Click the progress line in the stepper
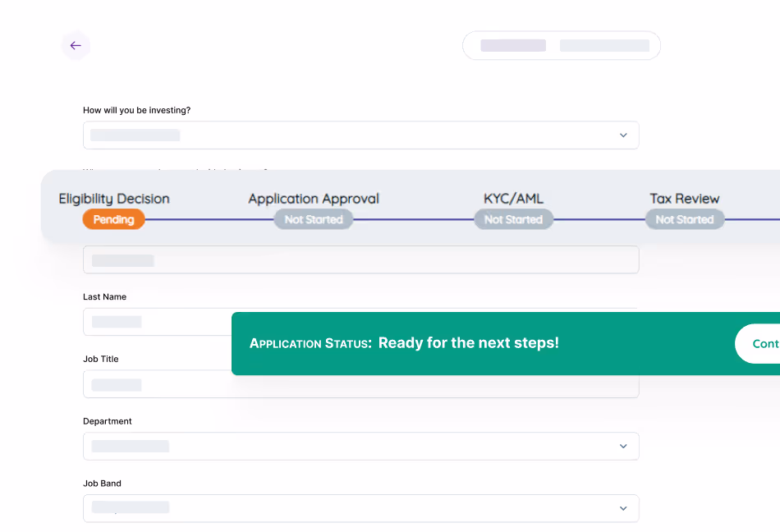This screenshot has width=780, height=532. point(411,219)
